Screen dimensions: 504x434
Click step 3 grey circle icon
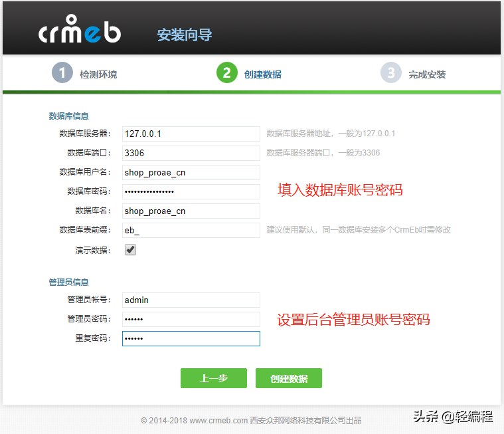point(391,72)
